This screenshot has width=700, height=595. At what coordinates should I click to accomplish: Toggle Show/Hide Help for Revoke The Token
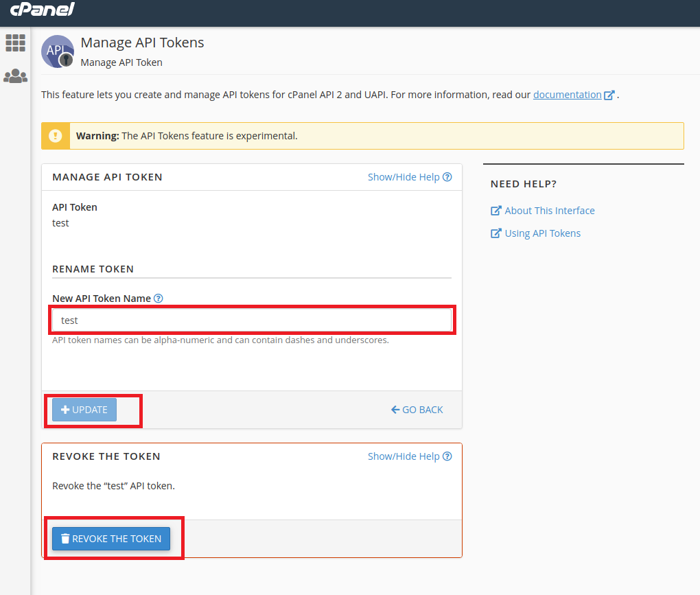point(404,456)
